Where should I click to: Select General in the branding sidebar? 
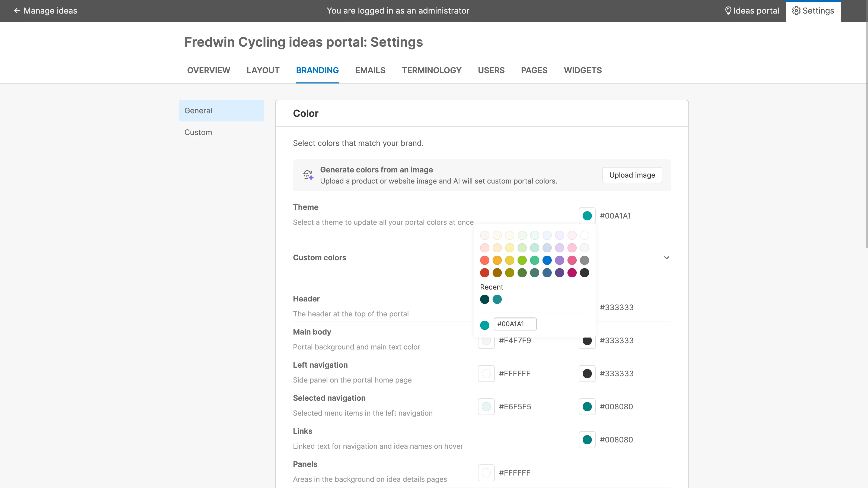[x=221, y=110]
